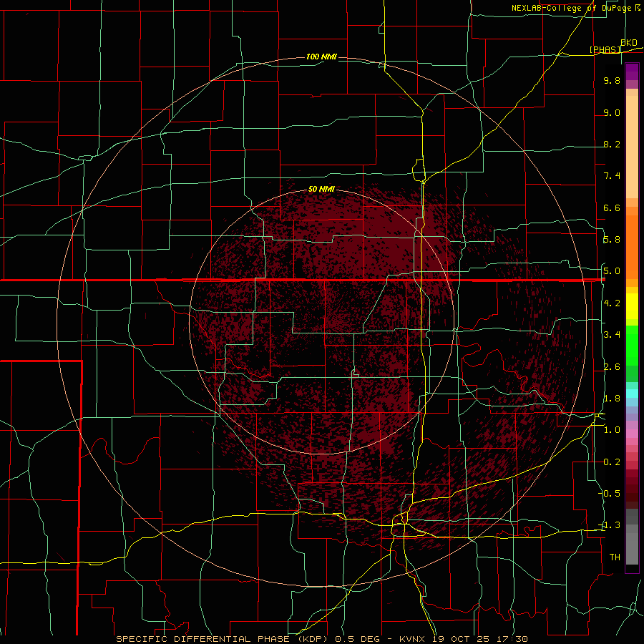The width and height of the screenshot is (644, 644).
Task: Click the DKD text above the legend
Action: (x=629, y=42)
